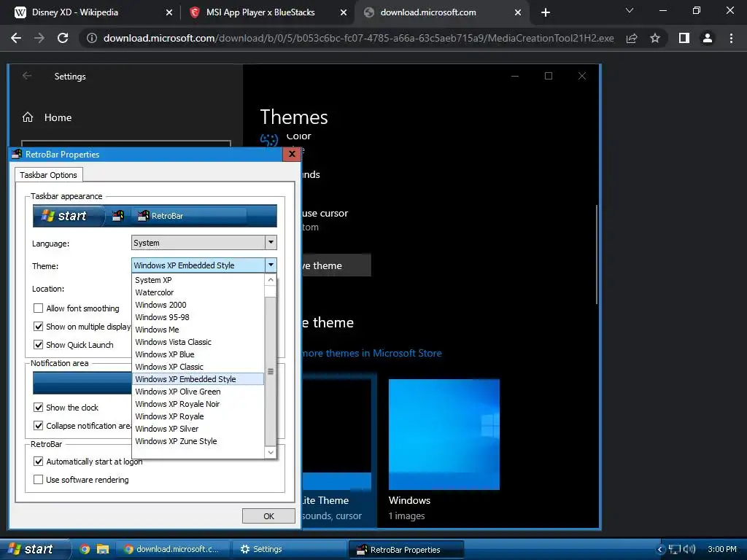Reload the current Chrome page

(x=63, y=38)
